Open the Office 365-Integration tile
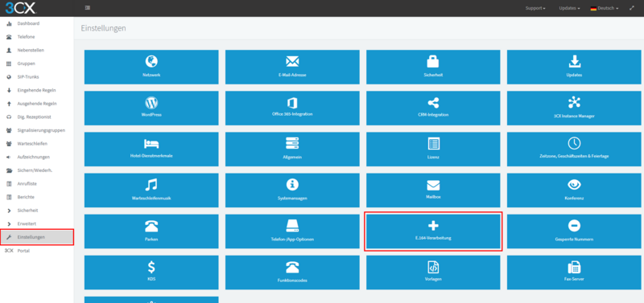The image size is (644, 303). tap(292, 109)
